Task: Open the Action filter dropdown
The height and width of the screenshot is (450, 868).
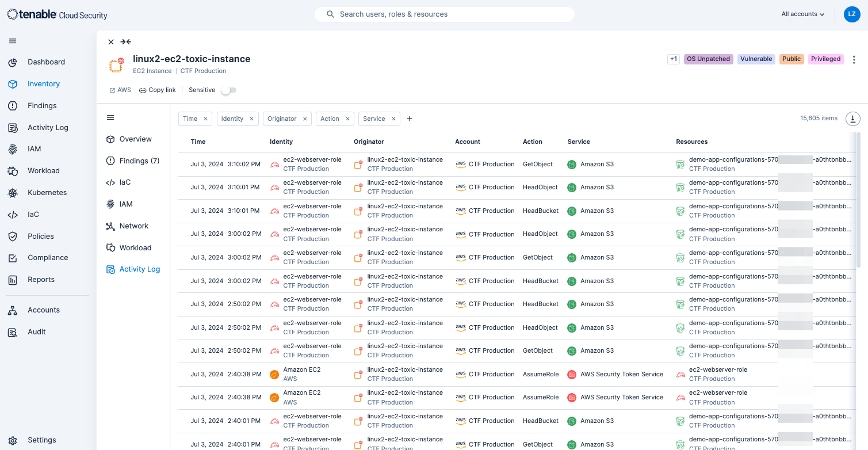Action: click(330, 119)
